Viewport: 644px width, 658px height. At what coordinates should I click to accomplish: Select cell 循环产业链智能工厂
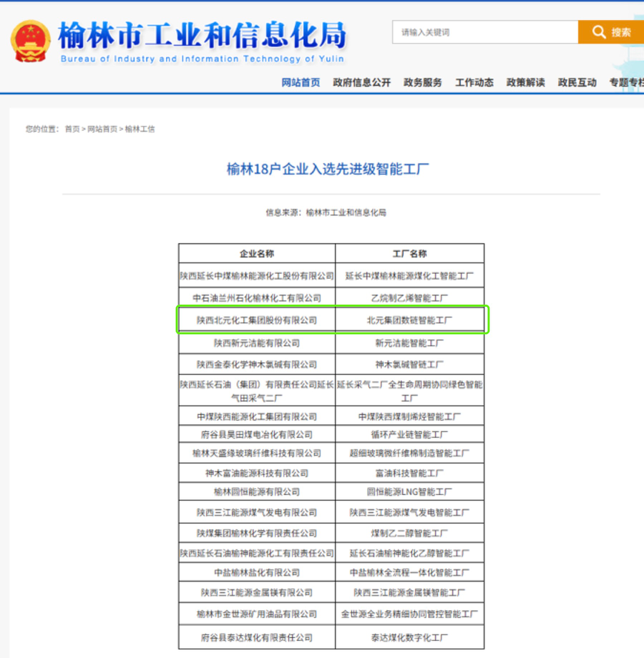(410, 434)
